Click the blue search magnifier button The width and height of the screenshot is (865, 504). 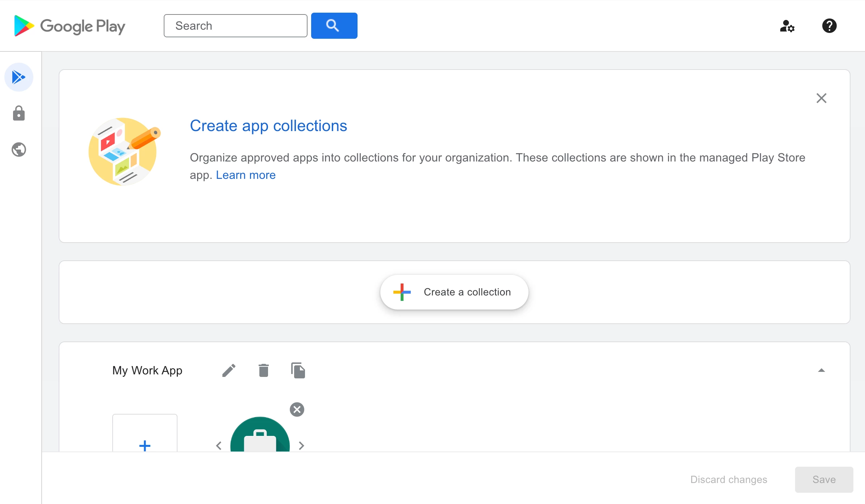click(x=334, y=26)
